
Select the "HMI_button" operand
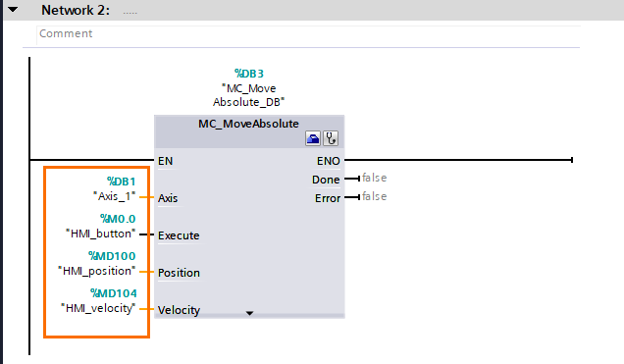(x=101, y=234)
